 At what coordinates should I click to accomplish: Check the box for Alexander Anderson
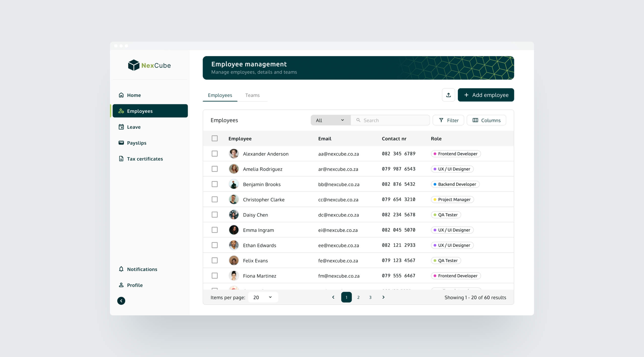pos(215,154)
